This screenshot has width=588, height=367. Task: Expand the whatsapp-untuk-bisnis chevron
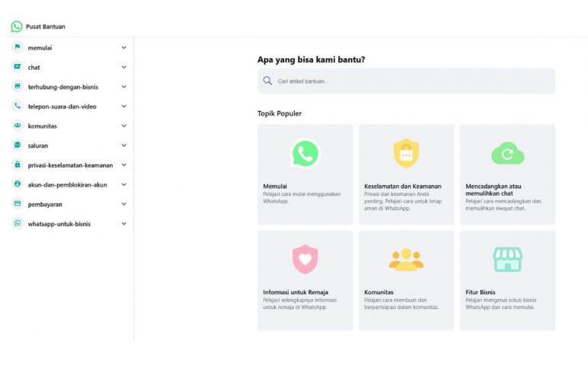pyautogui.click(x=124, y=223)
